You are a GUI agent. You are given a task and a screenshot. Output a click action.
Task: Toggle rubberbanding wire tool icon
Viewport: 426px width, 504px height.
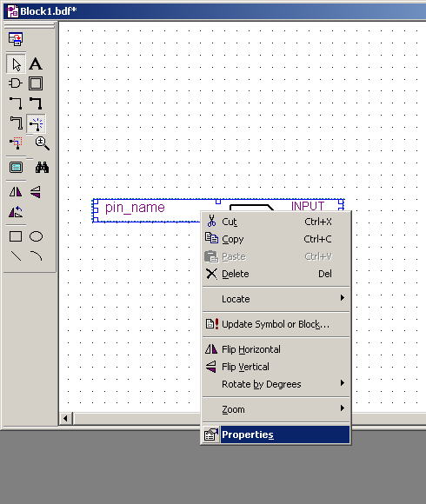click(x=36, y=123)
